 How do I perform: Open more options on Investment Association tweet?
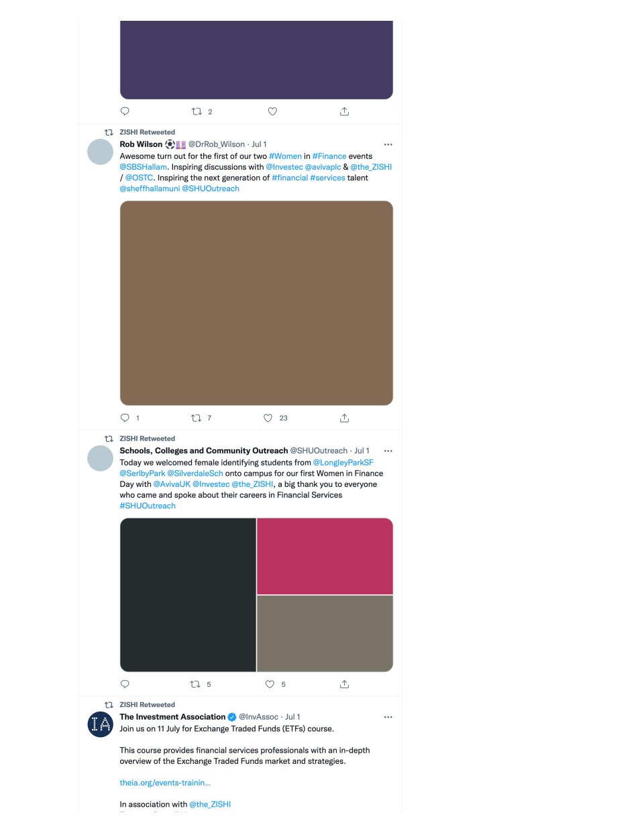(388, 717)
